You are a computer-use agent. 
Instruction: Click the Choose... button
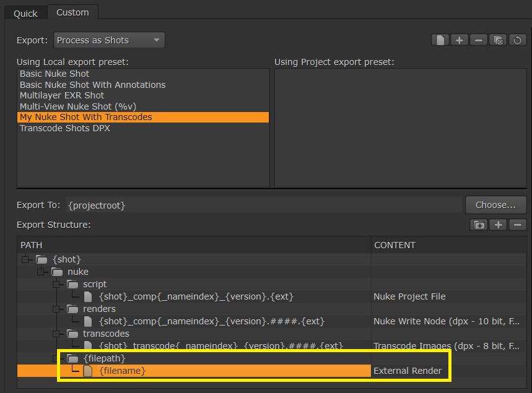click(495, 205)
